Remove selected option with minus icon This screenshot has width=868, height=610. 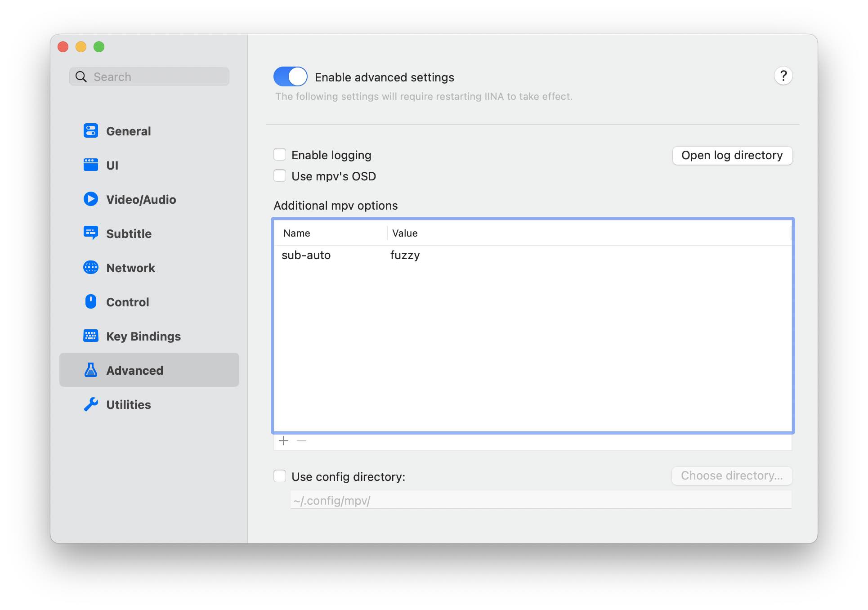pos(301,440)
